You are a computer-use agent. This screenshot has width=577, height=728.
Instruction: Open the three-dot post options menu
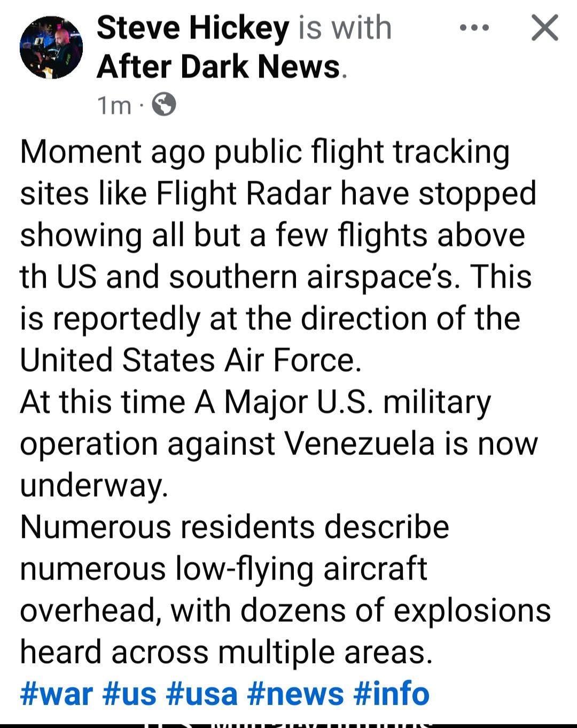pos(474,28)
